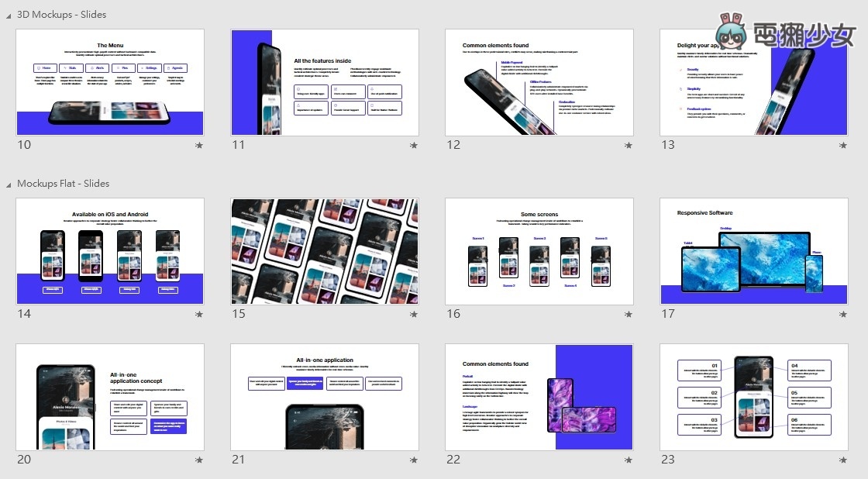Image resolution: width=868 pixels, height=479 pixels.
Task: Trigger the star icon beneath slide 23
Action: coord(843,460)
